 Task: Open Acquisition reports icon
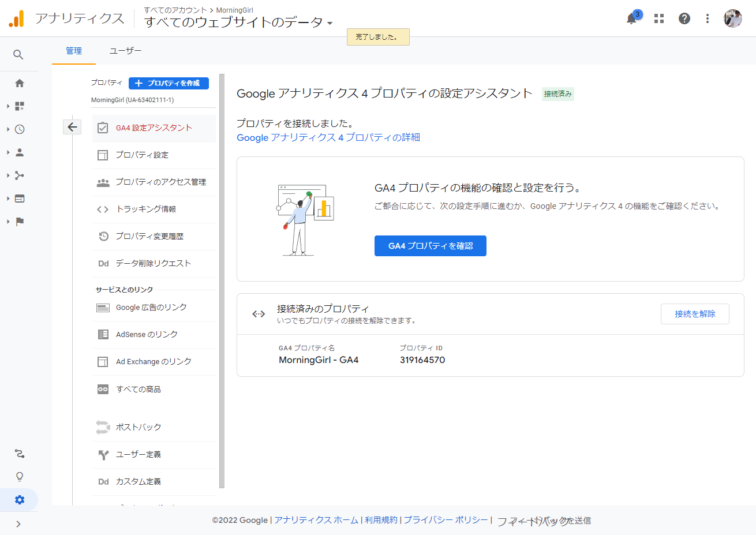tap(20, 175)
